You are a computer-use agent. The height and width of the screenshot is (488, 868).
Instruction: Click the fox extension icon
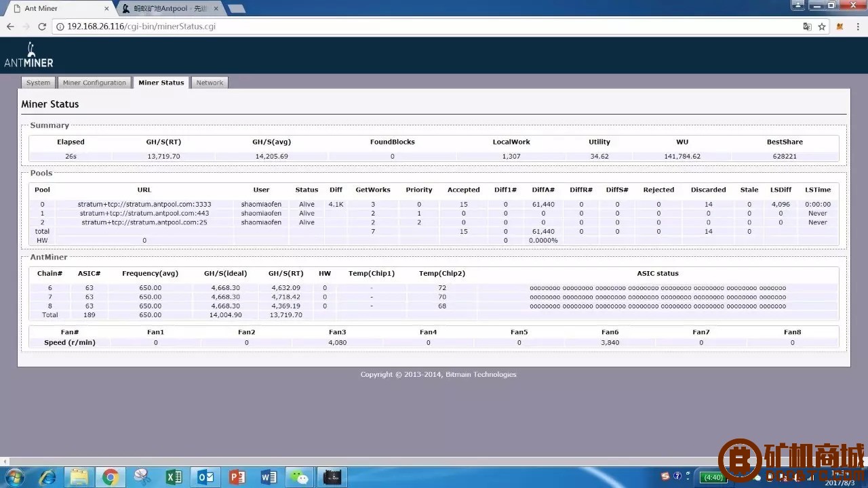[840, 26]
